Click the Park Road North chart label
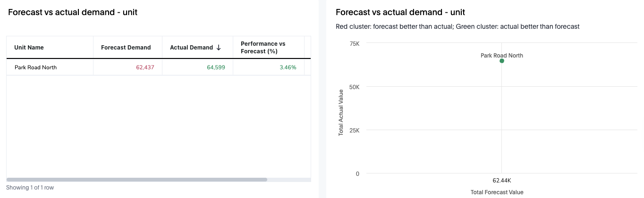 point(501,55)
